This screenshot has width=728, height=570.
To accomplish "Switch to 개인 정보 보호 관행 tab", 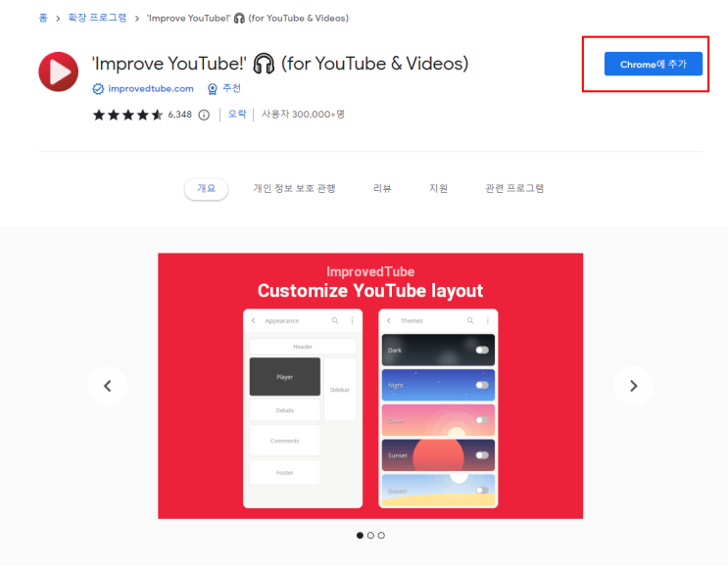I will point(294,188).
